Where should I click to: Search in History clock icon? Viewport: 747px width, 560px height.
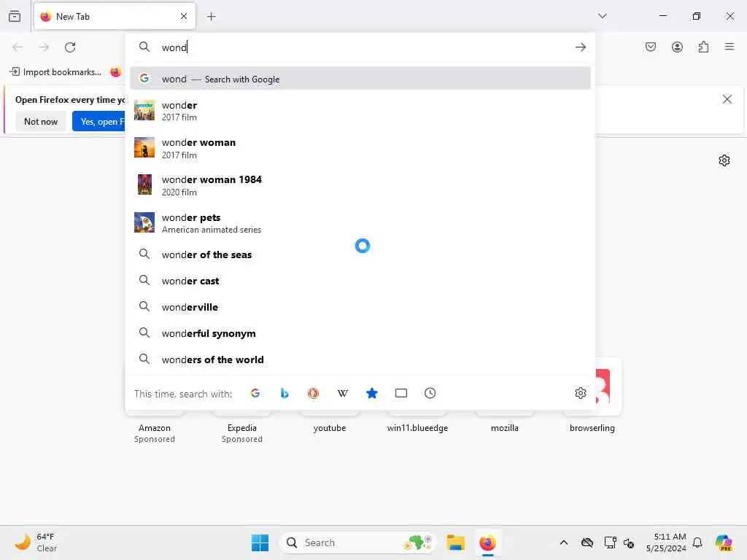pyautogui.click(x=430, y=393)
